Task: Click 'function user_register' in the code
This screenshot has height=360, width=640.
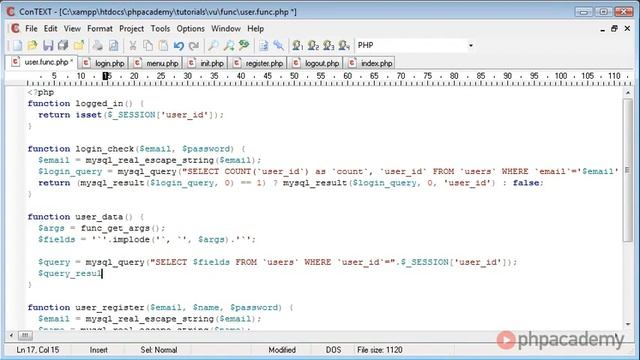Action: [86, 307]
